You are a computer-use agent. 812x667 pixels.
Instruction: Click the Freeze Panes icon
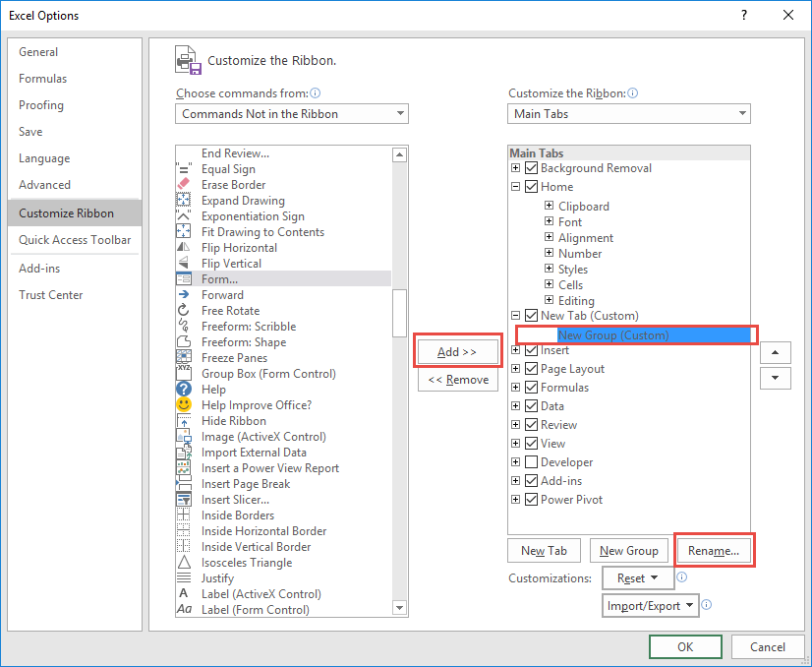[x=183, y=357]
